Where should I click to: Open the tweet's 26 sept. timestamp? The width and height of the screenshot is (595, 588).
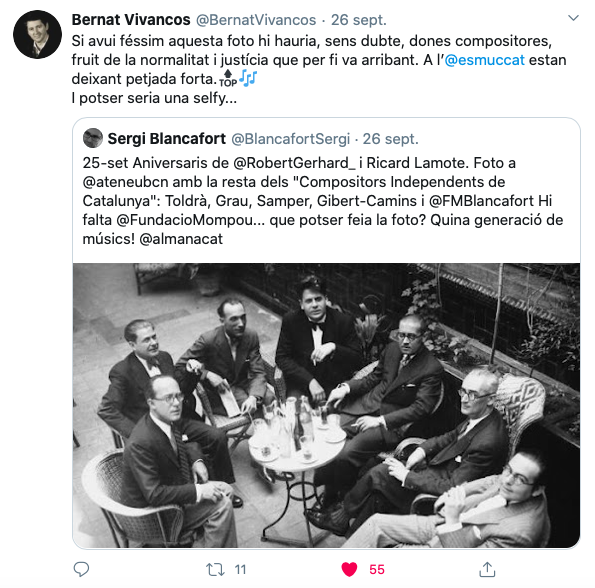click(359, 20)
